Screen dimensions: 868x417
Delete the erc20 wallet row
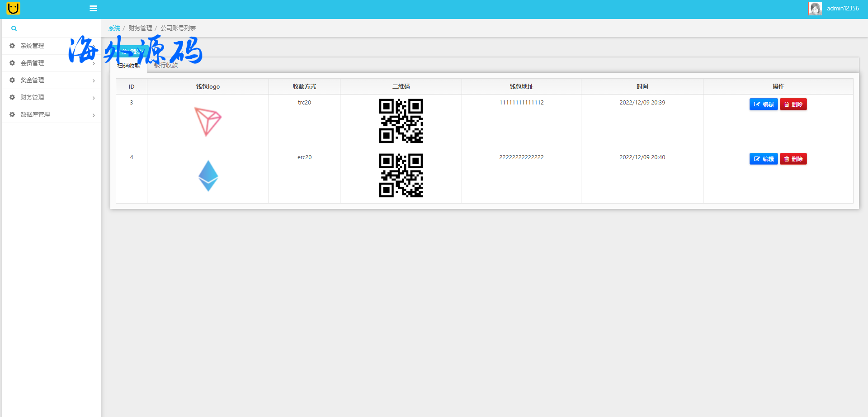[793, 159]
